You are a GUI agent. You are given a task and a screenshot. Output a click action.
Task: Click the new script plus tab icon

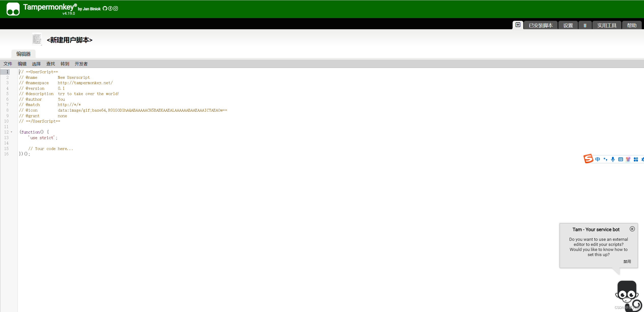pyautogui.click(x=518, y=25)
